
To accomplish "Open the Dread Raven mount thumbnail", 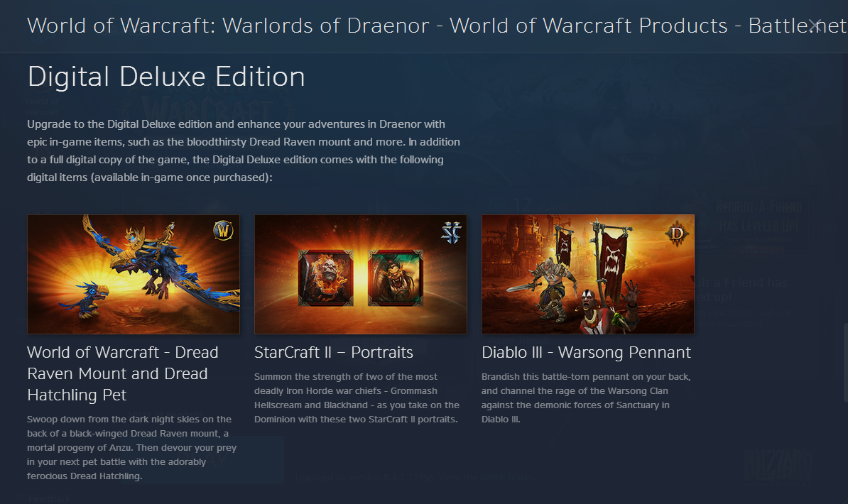I will click(x=134, y=274).
